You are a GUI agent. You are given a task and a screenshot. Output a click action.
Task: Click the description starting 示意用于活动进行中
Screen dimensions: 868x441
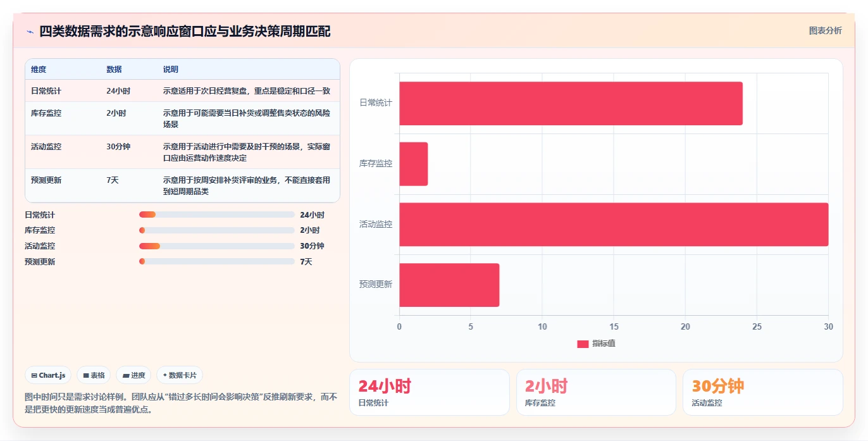[247, 152]
